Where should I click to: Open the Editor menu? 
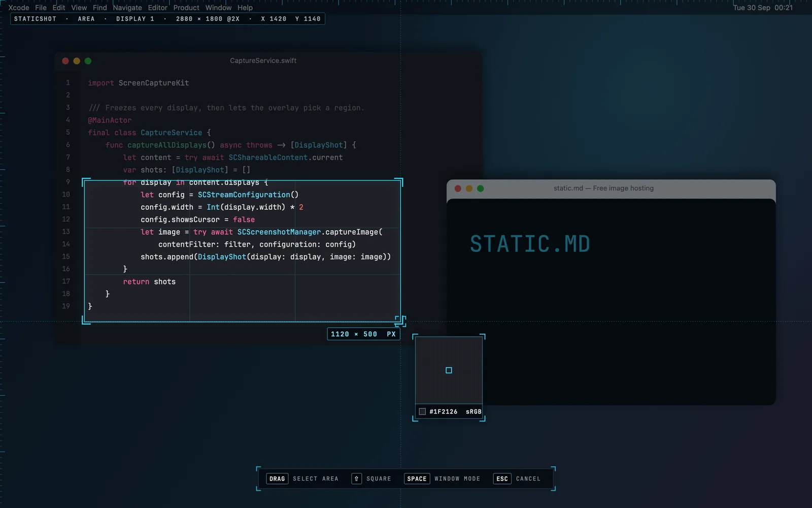(x=157, y=8)
